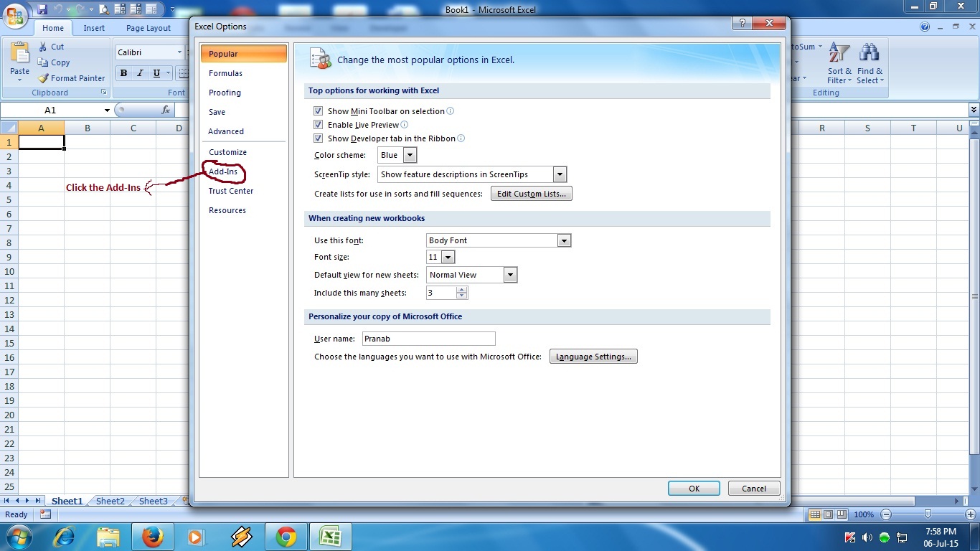This screenshot has height=551, width=980.
Task: Toggle Italic formatting
Action: [x=140, y=73]
